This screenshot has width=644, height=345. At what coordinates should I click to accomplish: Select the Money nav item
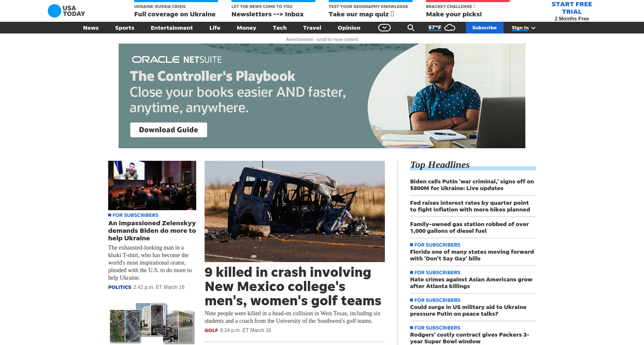pos(247,28)
